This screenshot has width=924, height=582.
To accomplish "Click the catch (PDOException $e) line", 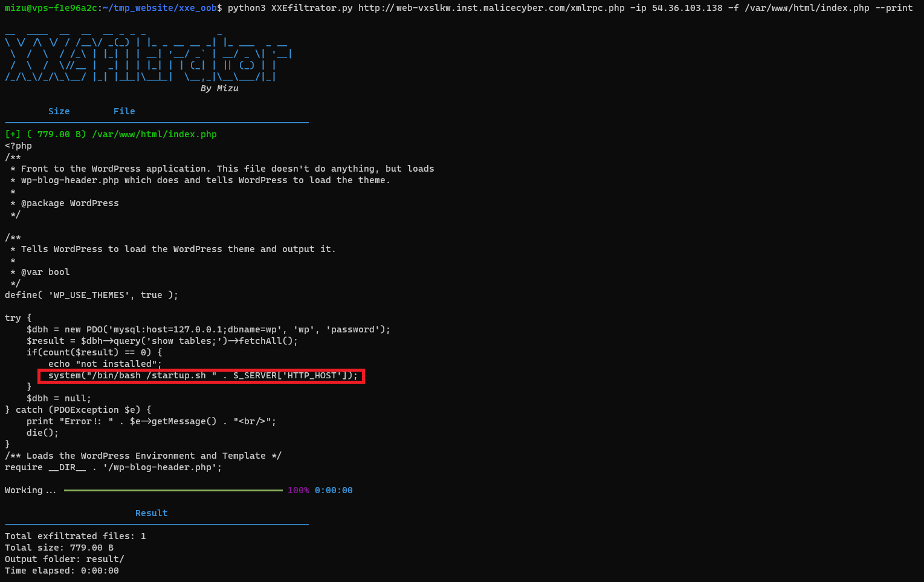I will coord(78,410).
